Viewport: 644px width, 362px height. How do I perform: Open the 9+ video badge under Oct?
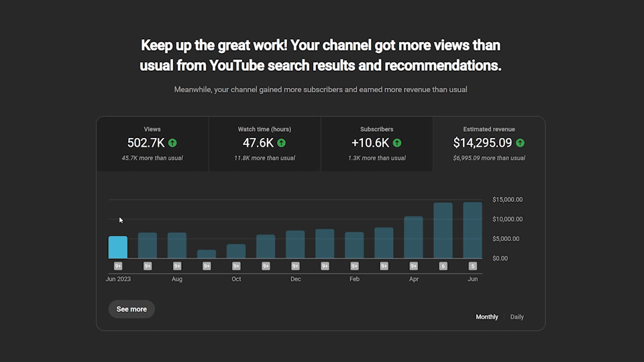tap(236, 266)
